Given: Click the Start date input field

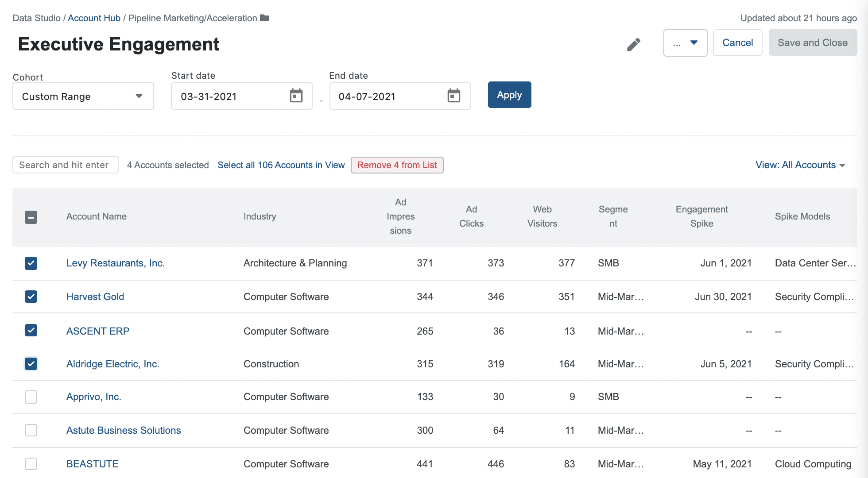Looking at the screenshot, I should 242,96.
